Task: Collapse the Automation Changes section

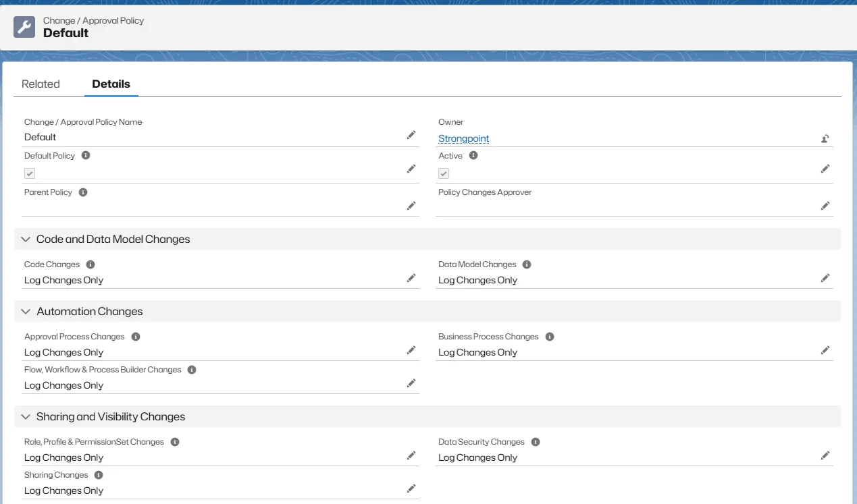Action: coord(26,312)
